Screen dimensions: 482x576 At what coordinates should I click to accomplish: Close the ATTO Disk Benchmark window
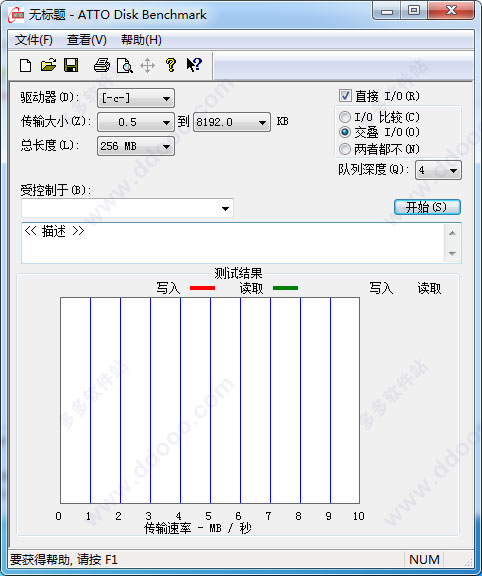tap(451, 11)
